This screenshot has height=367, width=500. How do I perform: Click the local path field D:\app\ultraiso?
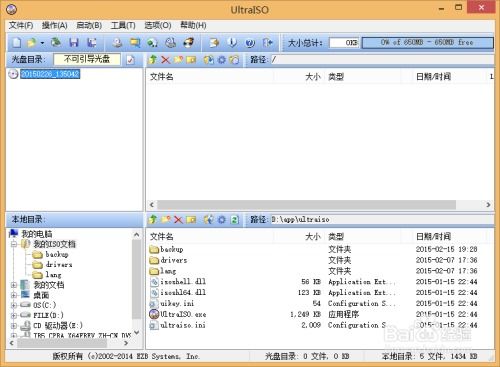point(382,219)
